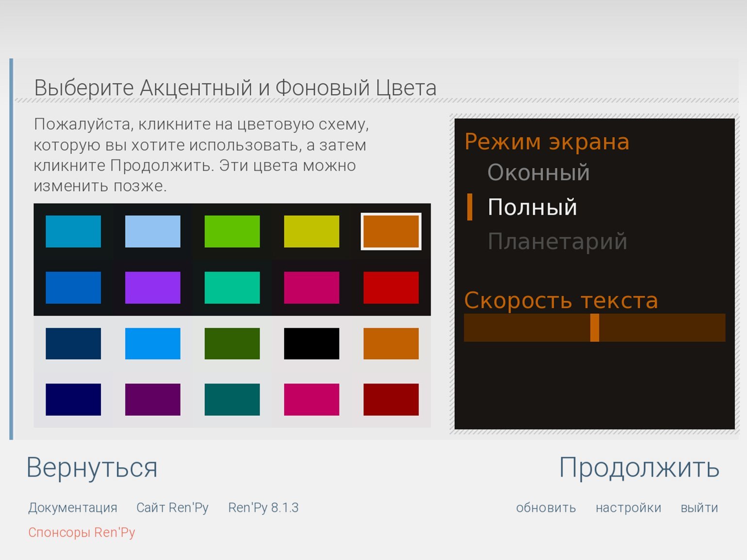Select the dark maroon swatch in bottom row
Screen dimensions: 747x560
pos(390,400)
